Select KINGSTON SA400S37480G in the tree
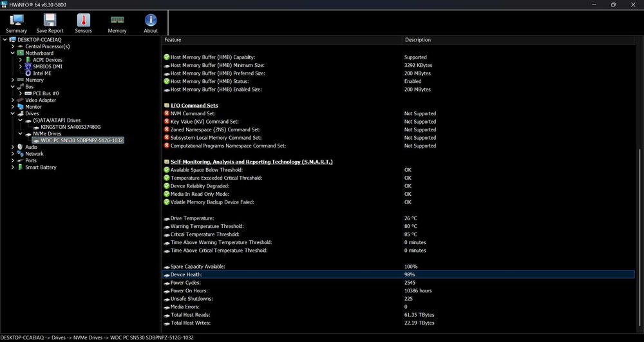The image size is (644, 342). 71,128
